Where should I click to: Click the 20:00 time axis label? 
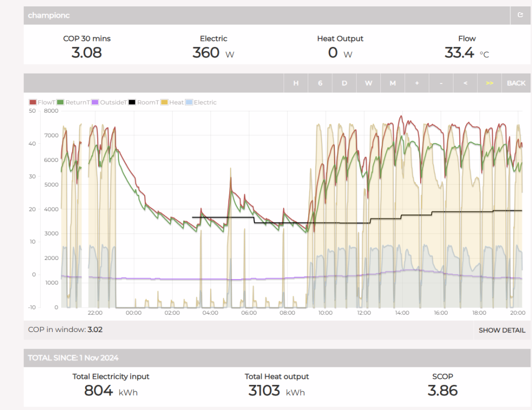pyautogui.click(x=518, y=313)
